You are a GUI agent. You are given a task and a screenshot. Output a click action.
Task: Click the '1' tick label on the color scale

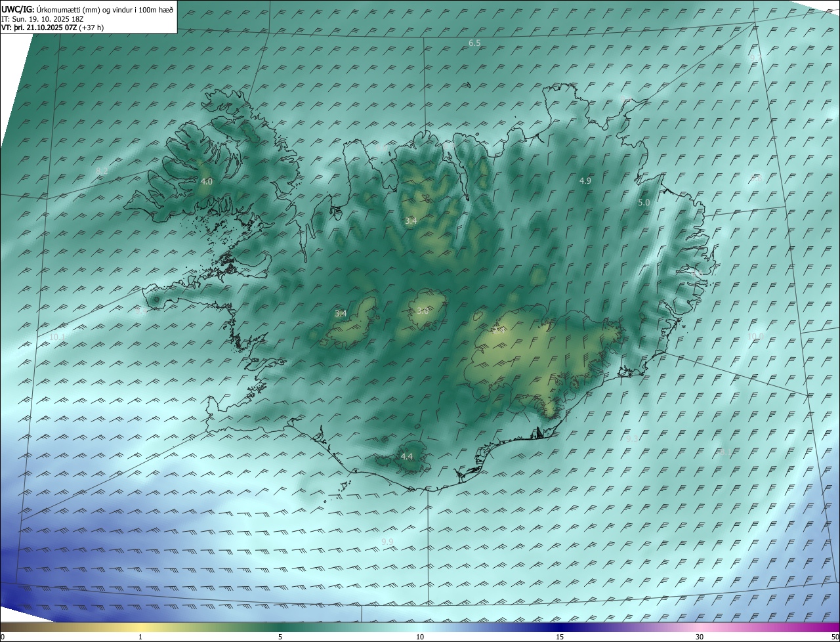pos(140,637)
